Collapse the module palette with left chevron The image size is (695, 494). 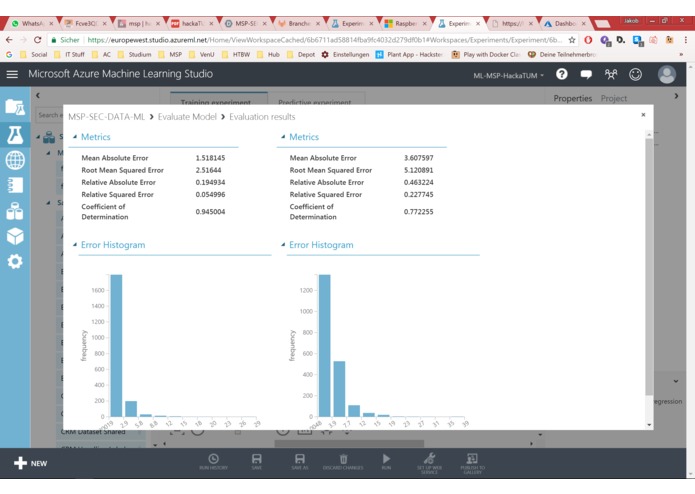click(x=38, y=95)
